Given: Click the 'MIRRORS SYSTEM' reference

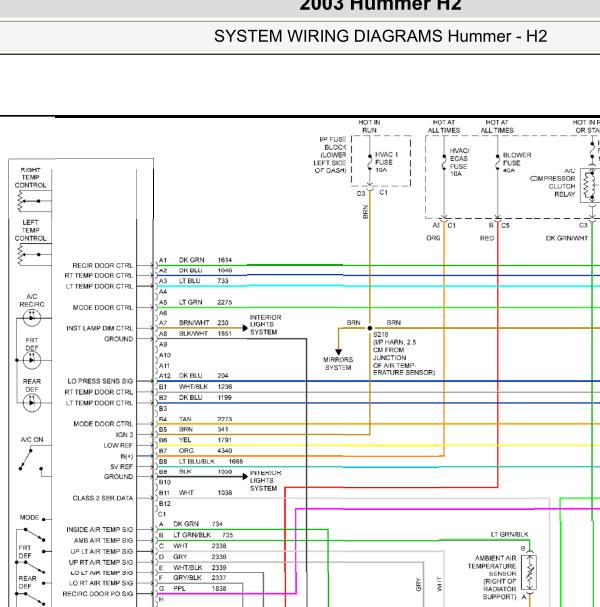Looking at the screenshot, I should pos(338,364).
